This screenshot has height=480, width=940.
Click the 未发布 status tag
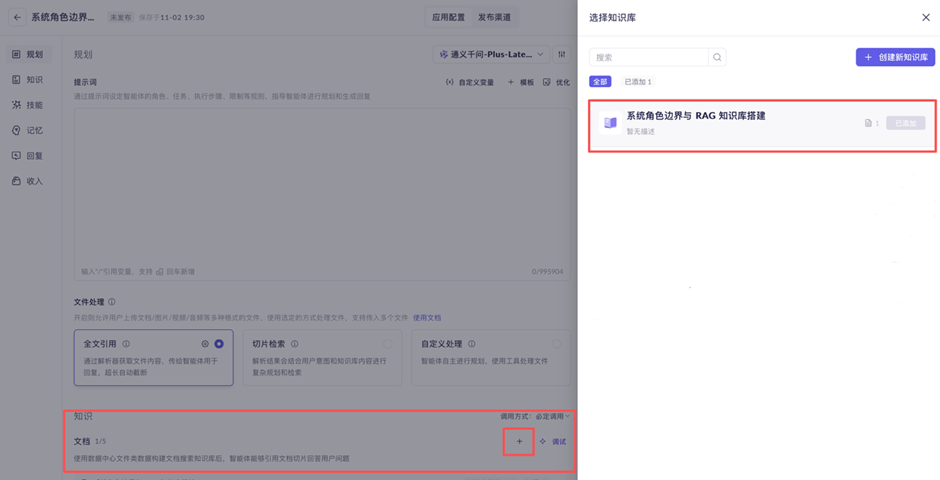tap(120, 17)
